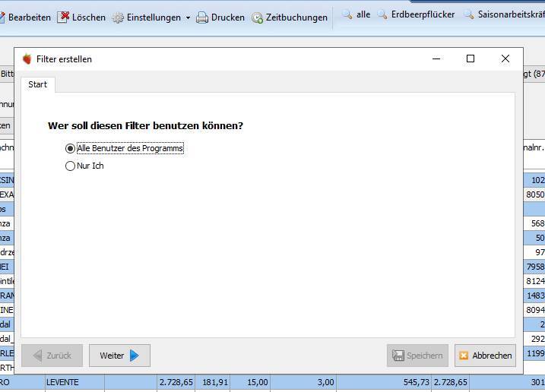Apply the Saisonarbeitskräfte filter magnifier icon
Image resolution: width=545 pixels, height=392 pixels.
tap(469, 14)
